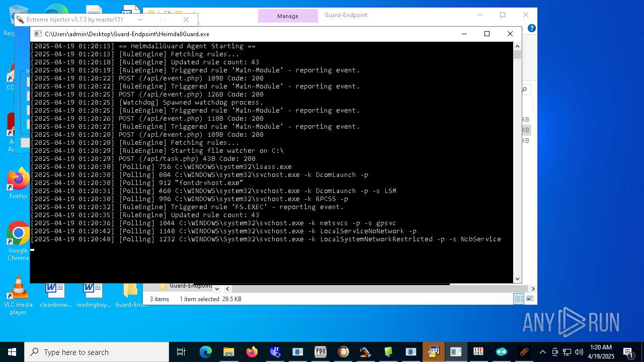This screenshot has width=644, height=362.
Task: Click console line 'Starting file watcher on C:\'
Action: (157, 151)
